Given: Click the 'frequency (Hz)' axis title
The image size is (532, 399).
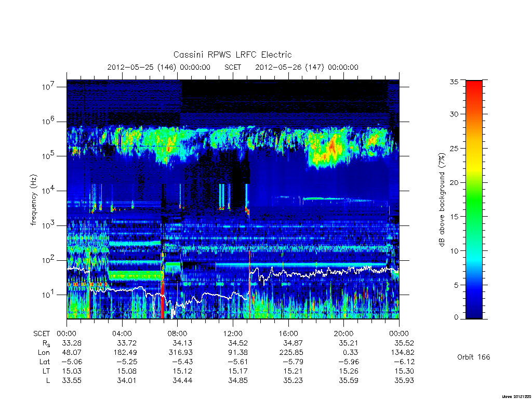Looking at the screenshot, I should click(34, 200).
